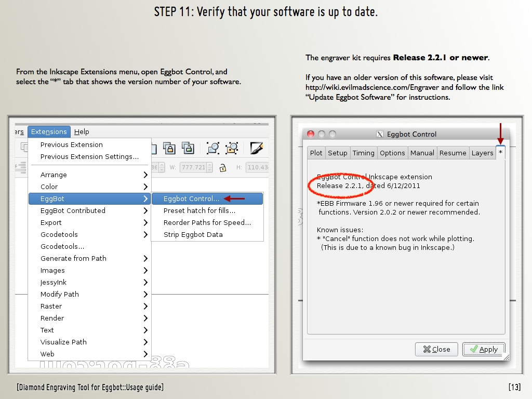Open the Layers tab in Eggbot Control
This screenshot has height=399, width=532.
pos(482,153)
